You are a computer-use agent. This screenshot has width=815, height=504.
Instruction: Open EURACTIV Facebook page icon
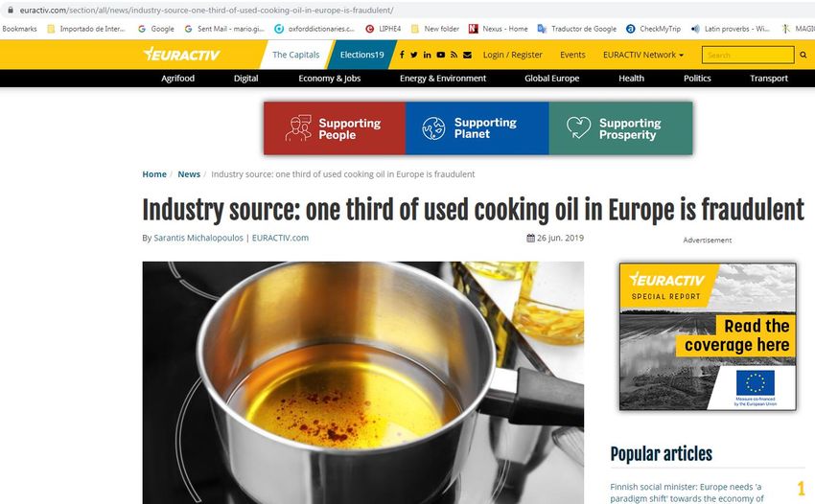402,55
